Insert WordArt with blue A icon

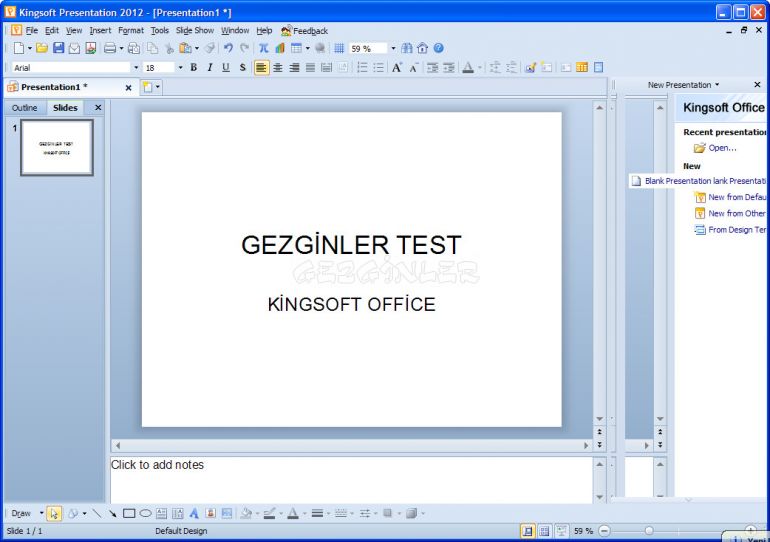194,514
